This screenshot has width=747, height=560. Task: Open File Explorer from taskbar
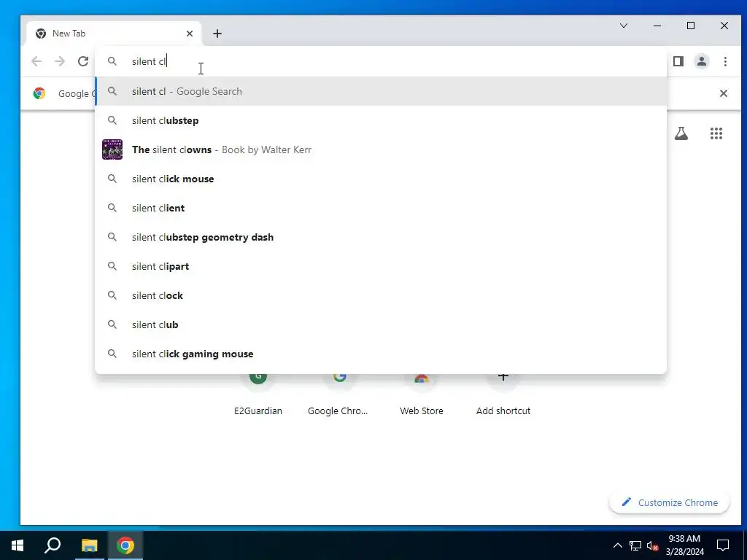[89, 545]
